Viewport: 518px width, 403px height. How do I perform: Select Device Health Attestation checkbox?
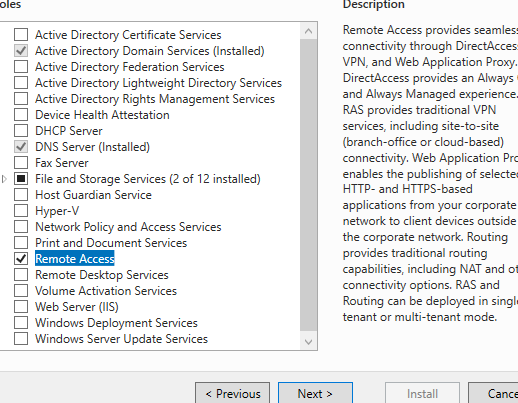[x=21, y=115]
